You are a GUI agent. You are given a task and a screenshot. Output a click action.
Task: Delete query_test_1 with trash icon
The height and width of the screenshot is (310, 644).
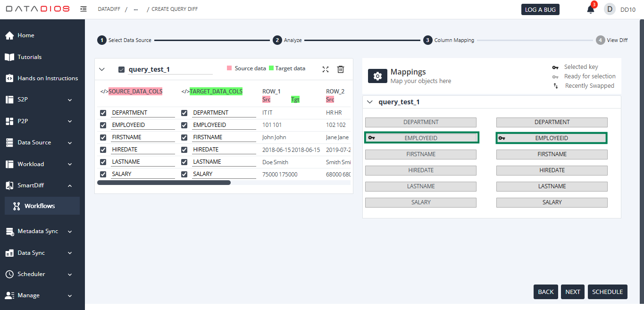(x=341, y=69)
